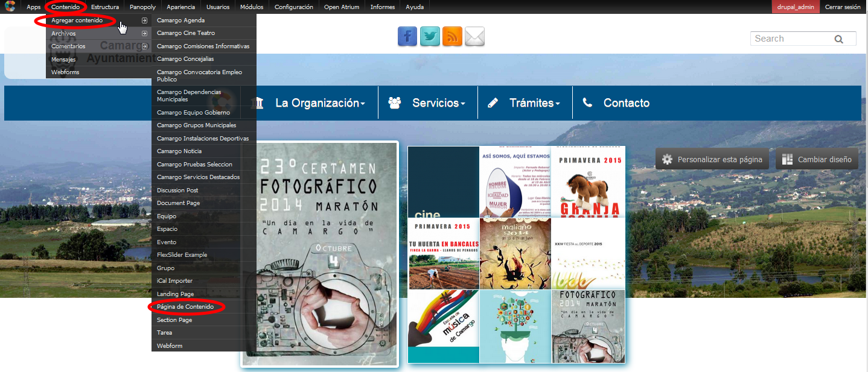Click the Cambiar diseño button
The image size is (868, 372).
click(x=817, y=160)
